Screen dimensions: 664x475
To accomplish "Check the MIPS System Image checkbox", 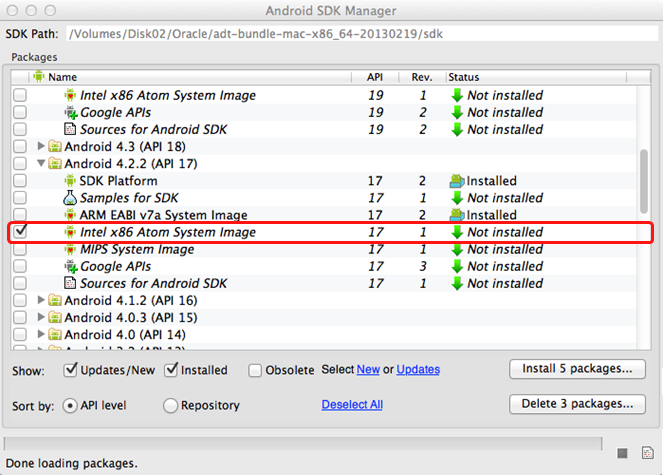I will point(20,249).
